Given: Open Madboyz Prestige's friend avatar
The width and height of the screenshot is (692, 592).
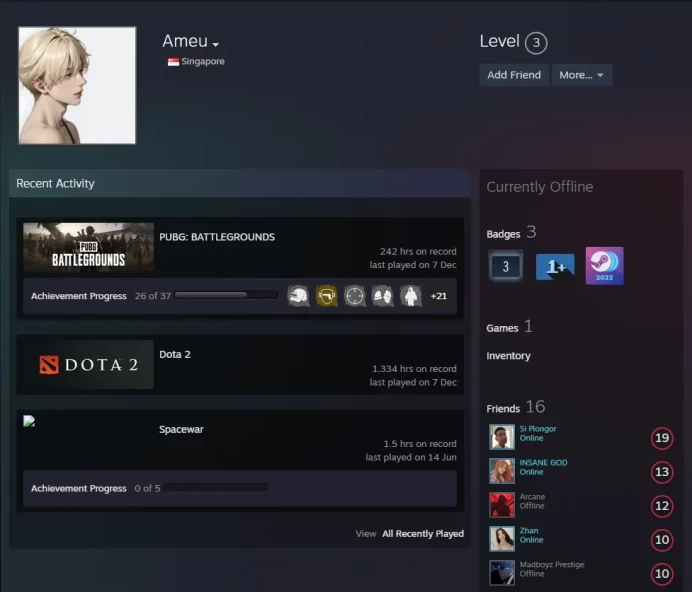Looking at the screenshot, I should pos(502,573).
